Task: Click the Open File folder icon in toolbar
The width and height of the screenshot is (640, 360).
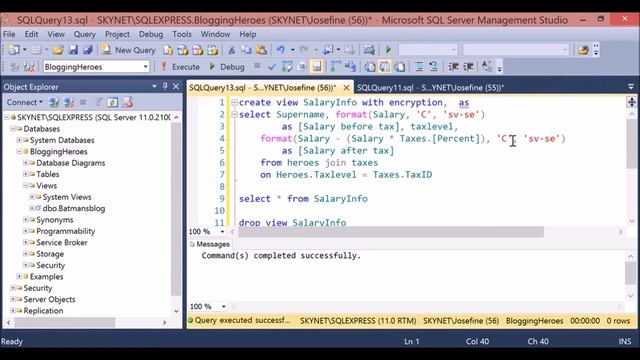Action: coord(58,50)
